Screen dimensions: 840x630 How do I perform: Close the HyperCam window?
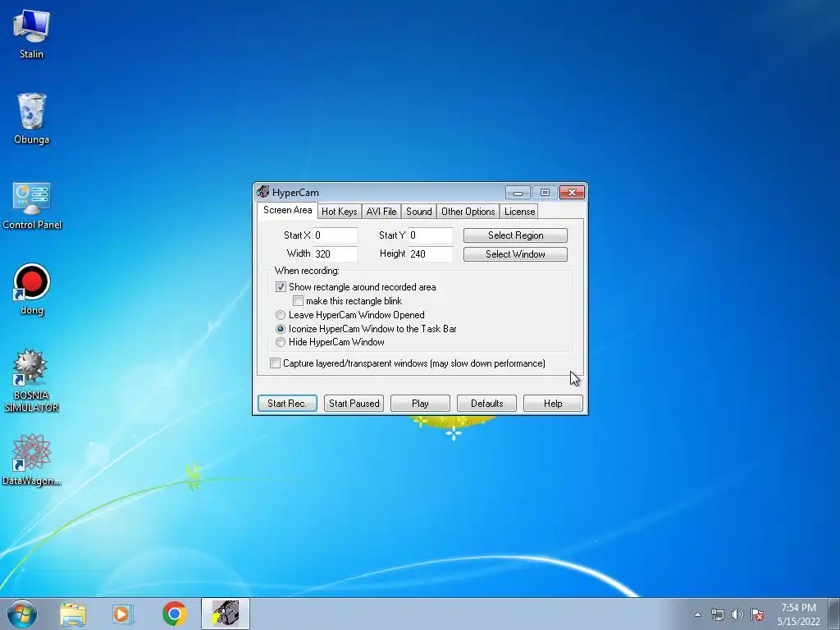(x=572, y=192)
